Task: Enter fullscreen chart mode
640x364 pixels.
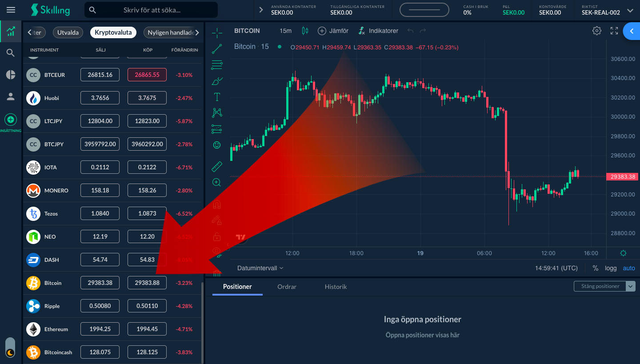Action: tap(614, 31)
